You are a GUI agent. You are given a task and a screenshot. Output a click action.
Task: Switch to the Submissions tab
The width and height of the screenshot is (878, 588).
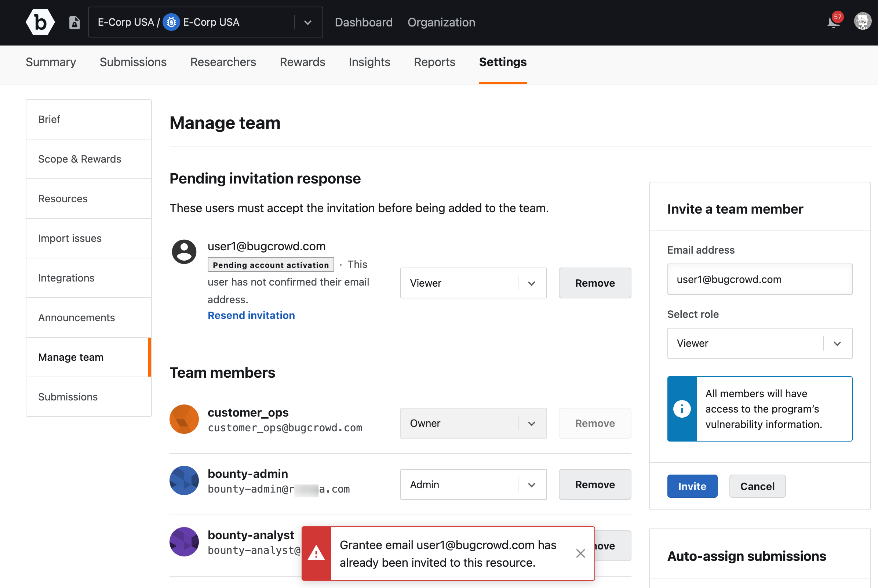(x=134, y=62)
